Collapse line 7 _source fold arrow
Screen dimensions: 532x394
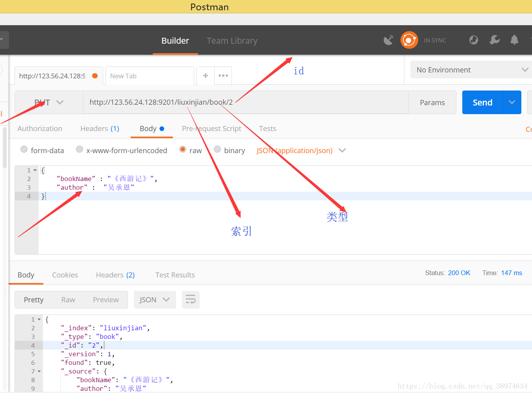click(39, 371)
